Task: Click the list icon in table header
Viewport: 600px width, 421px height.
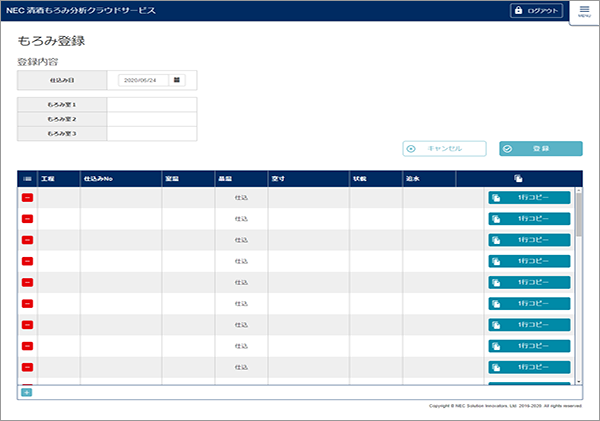Action: [27, 178]
